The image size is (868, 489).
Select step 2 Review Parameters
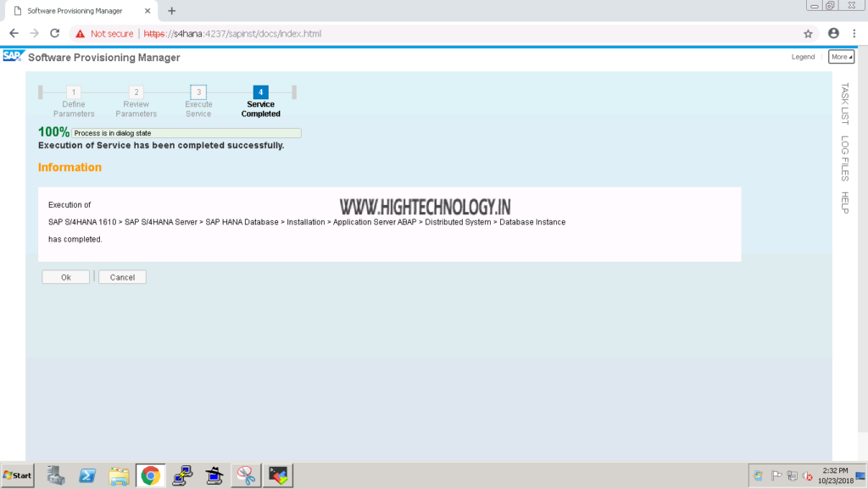[136, 102]
